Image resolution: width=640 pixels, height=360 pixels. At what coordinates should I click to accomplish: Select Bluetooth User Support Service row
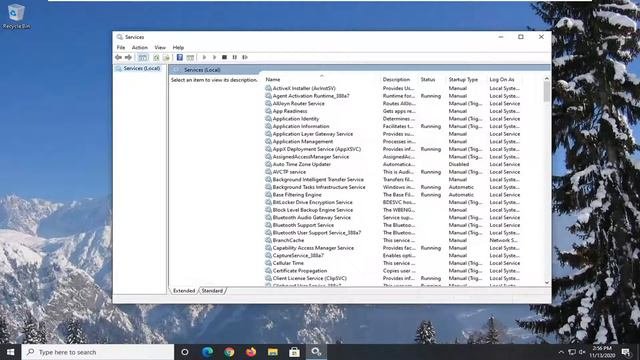(x=317, y=233)
